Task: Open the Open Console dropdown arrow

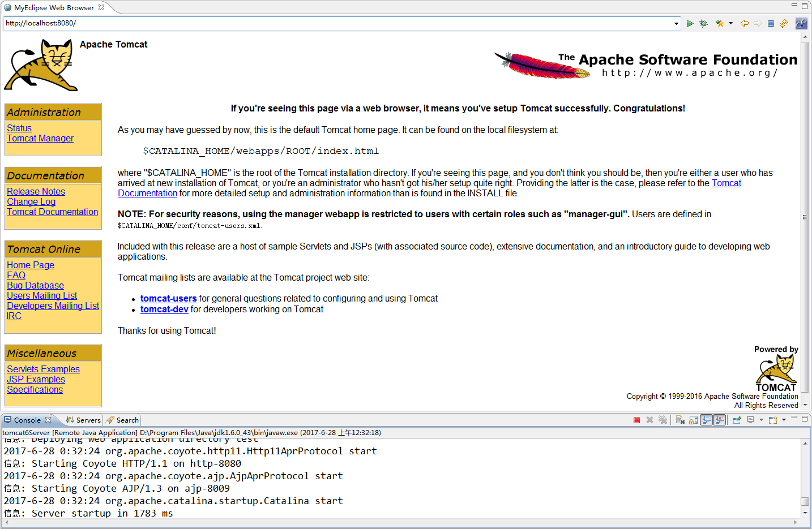Action: click(x=784, y=420)
